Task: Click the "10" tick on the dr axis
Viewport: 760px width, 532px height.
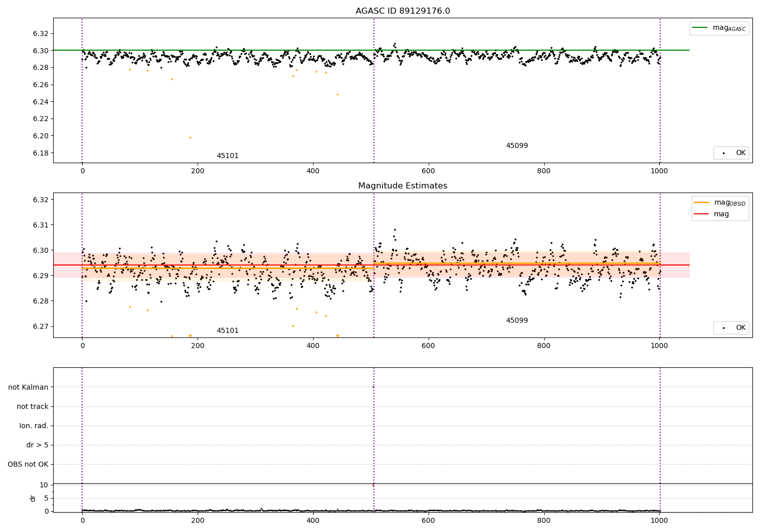Action: pos(45,485)
